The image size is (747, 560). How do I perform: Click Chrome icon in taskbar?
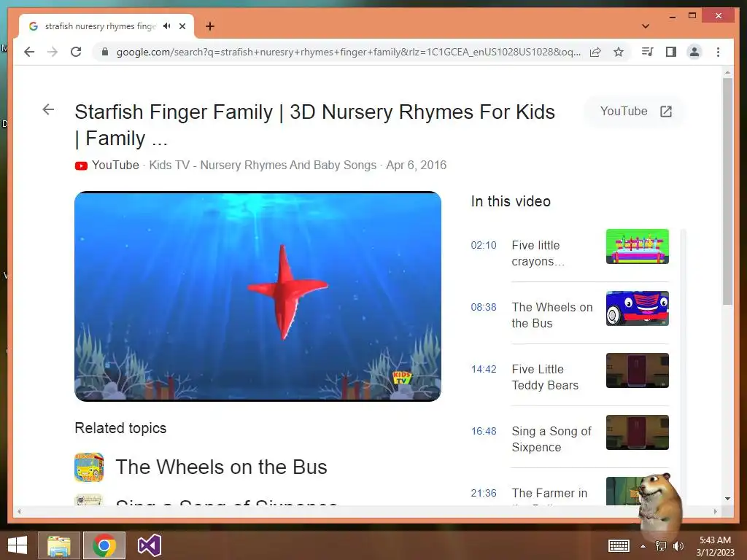(x=104, y=545)
